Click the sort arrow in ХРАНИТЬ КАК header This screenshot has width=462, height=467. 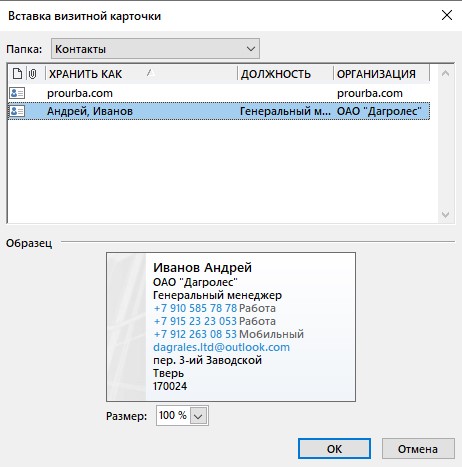(x=150, y=72)
